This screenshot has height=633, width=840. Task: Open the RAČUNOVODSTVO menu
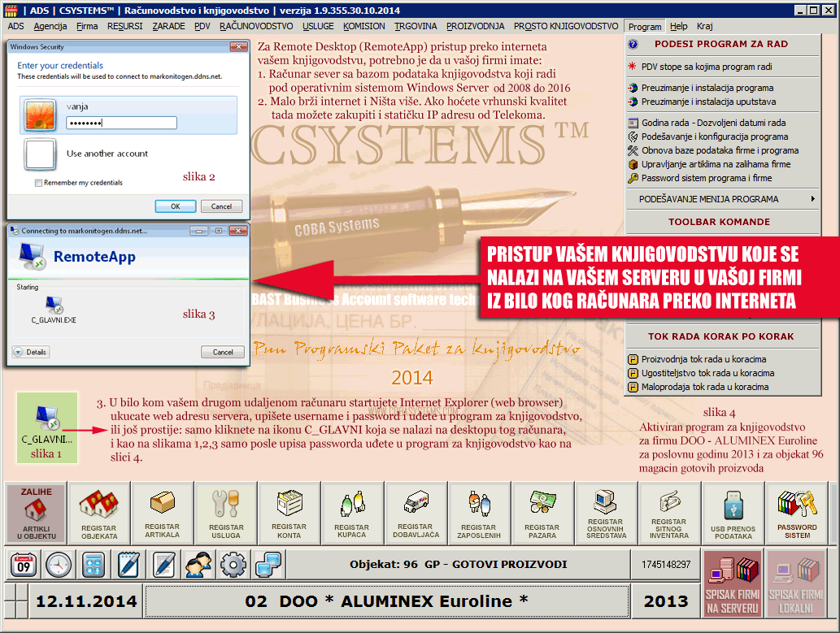pyautogui.click(x=256, y=26)
